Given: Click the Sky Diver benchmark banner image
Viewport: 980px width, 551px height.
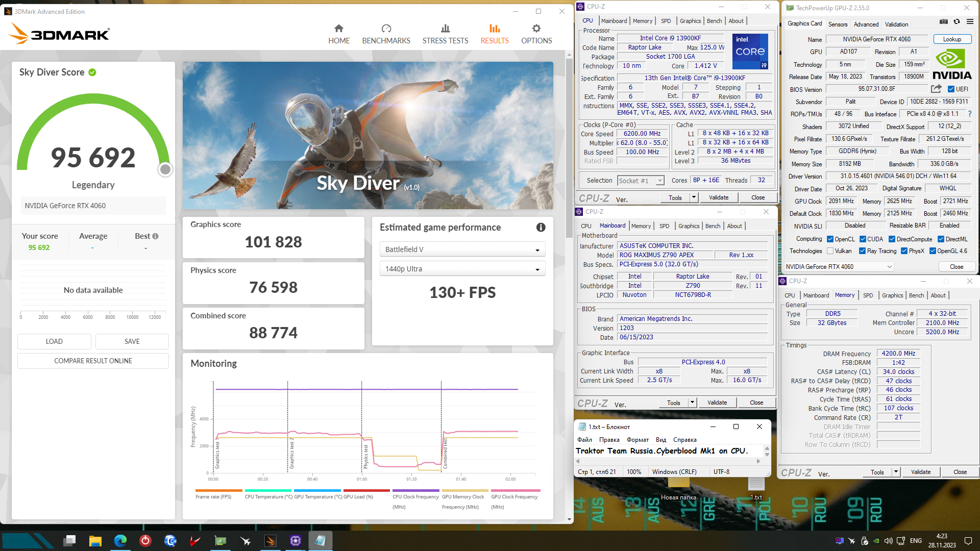Looking at the screenshot, I should click(x=368, y=135).
